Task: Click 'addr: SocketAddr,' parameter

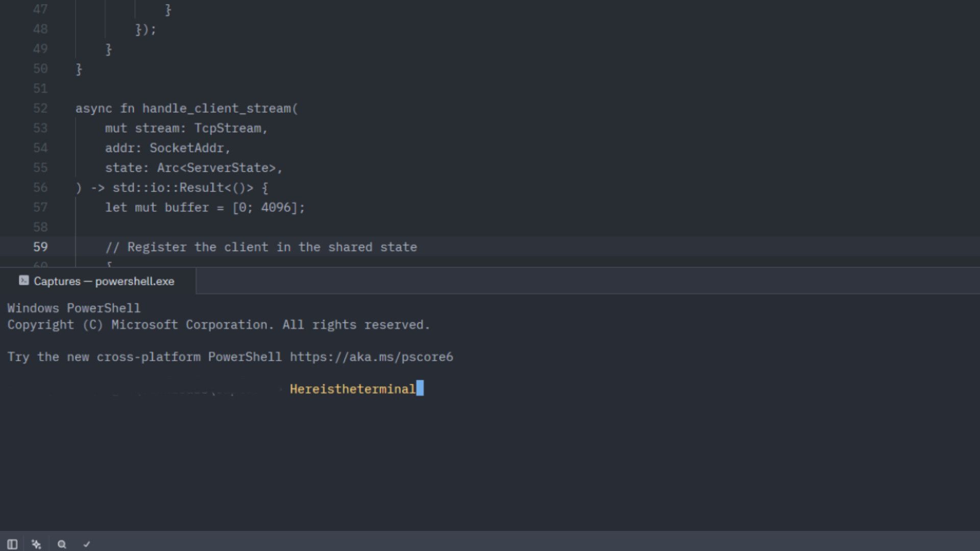Action: click(168, 148)
